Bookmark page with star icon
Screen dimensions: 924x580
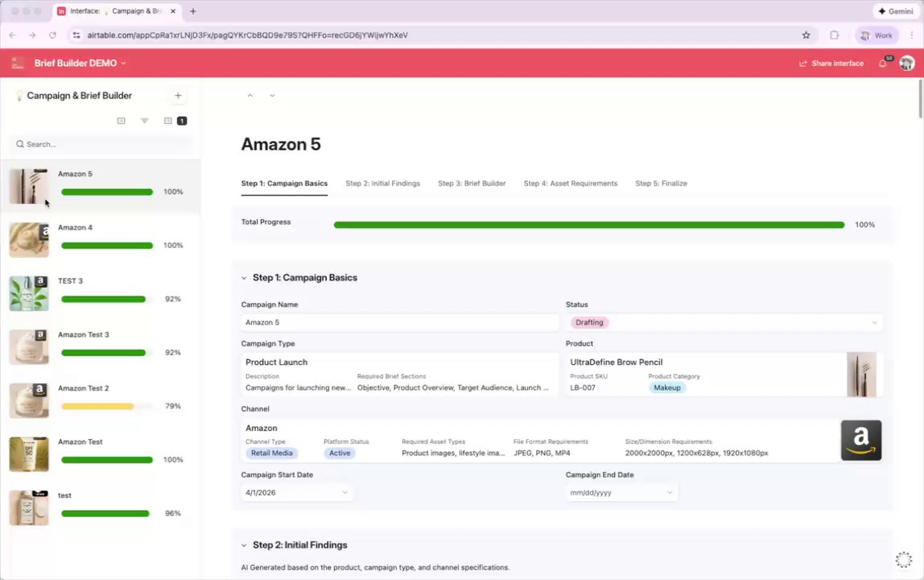coord(806,35)
